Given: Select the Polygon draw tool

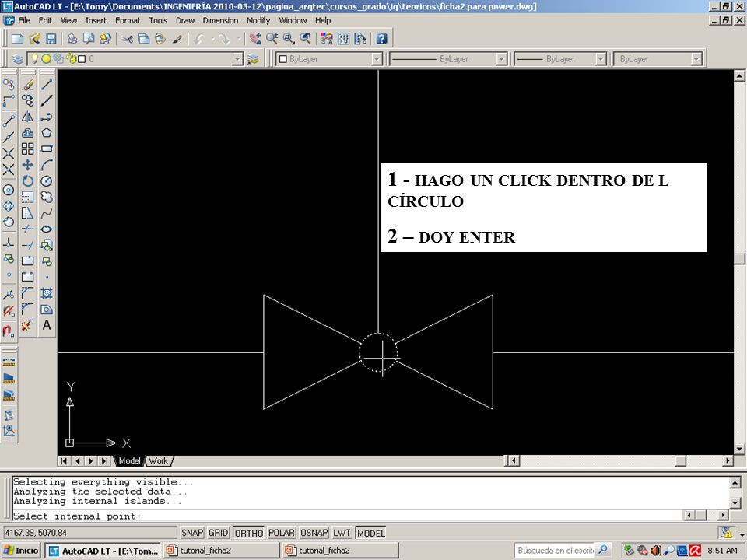Looking at the screenshot, I should coord(47,133).
